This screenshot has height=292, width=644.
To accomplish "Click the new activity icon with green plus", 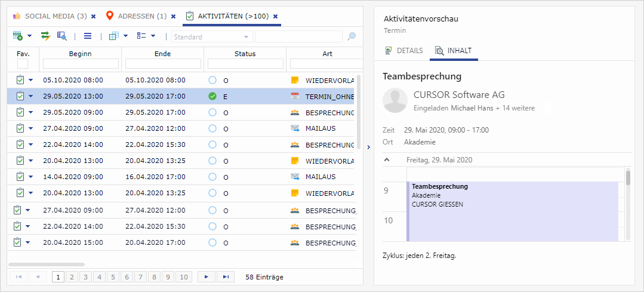I will [17, 36].
